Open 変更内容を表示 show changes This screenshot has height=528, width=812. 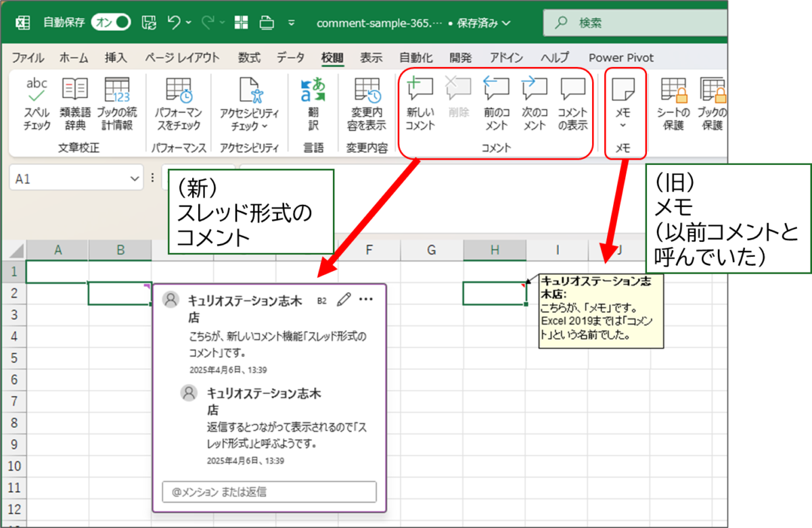pyautogui.click(x=368, y=103)
